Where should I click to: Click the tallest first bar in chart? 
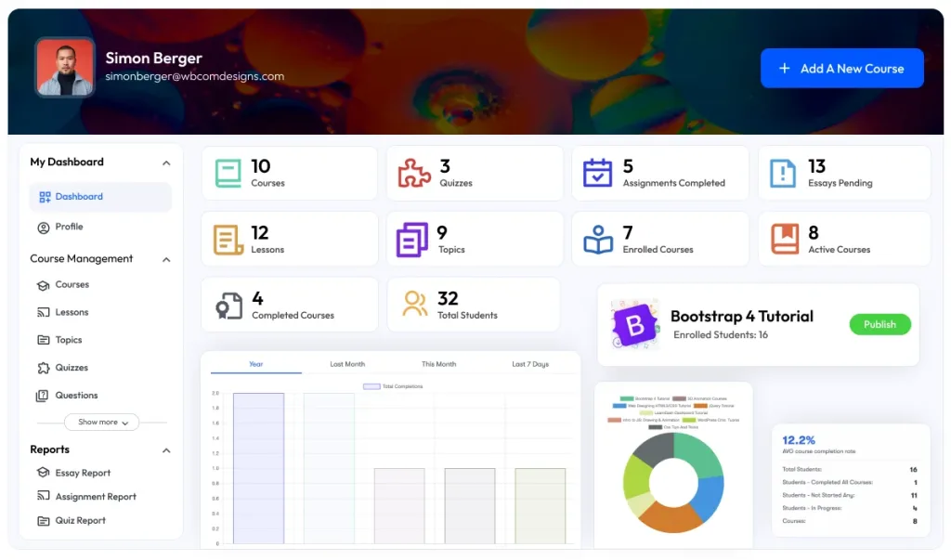tap(258, 468)
